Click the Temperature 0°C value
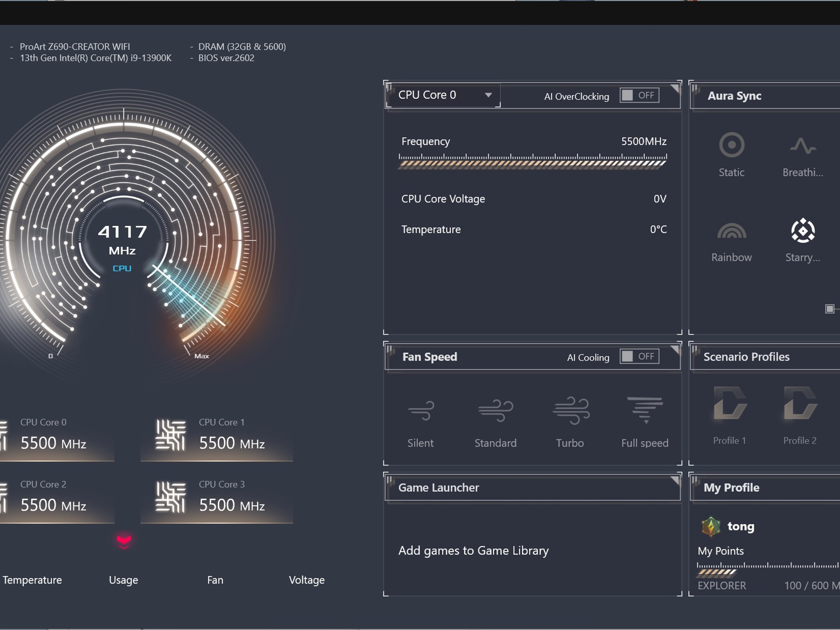The image size is (840, 630). point(658,229)
